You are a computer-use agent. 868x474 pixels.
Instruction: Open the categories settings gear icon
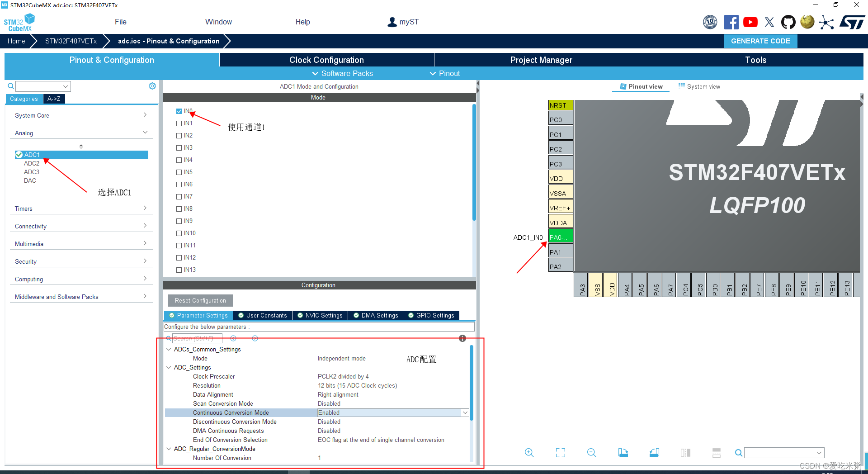point(152,86)
